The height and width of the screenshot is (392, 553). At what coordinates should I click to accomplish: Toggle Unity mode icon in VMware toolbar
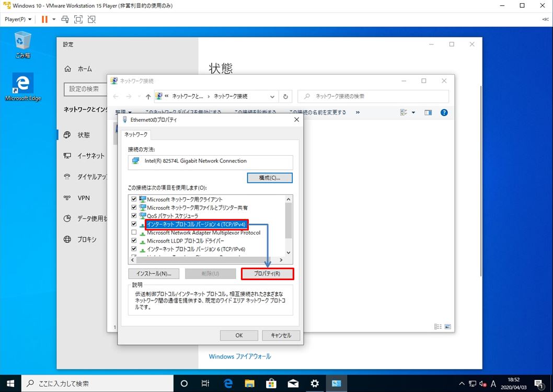tap(91, 19)
